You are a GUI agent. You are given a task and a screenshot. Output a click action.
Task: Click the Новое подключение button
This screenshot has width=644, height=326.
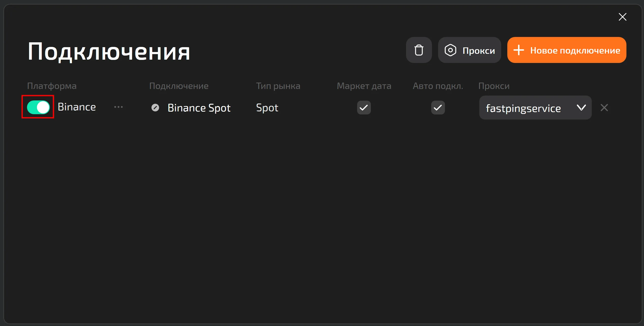tap(567, 50)
